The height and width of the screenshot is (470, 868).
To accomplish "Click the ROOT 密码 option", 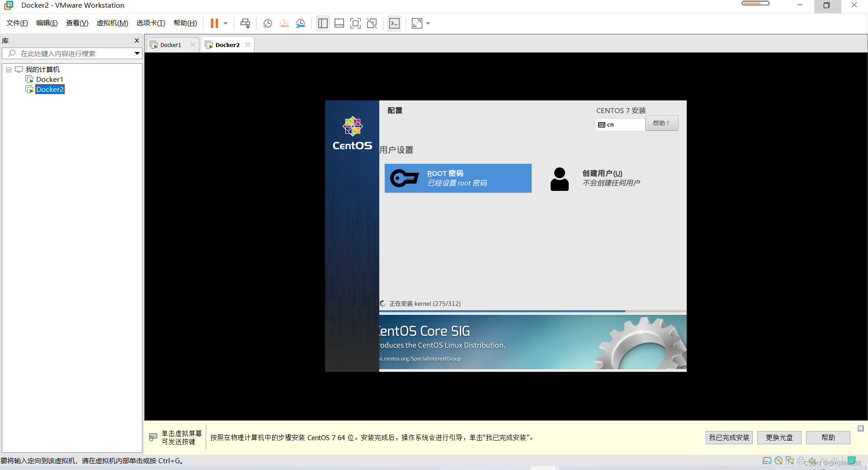I will point(458,178).
